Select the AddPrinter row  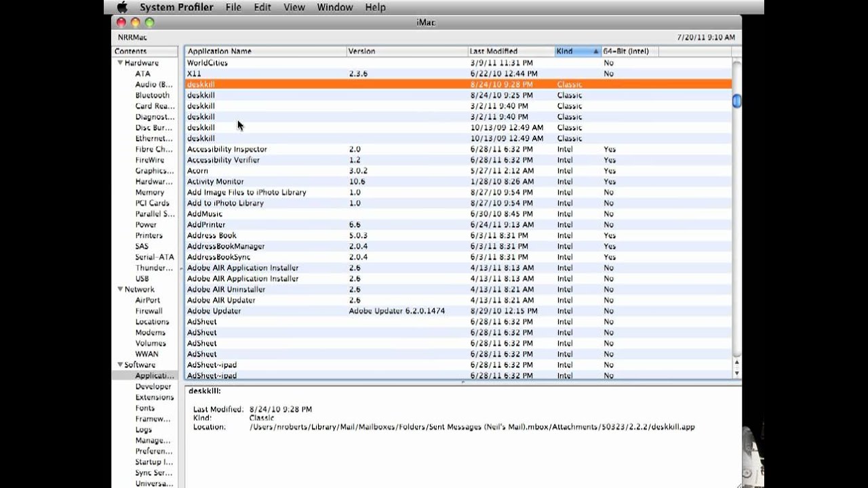click(458, 224)
